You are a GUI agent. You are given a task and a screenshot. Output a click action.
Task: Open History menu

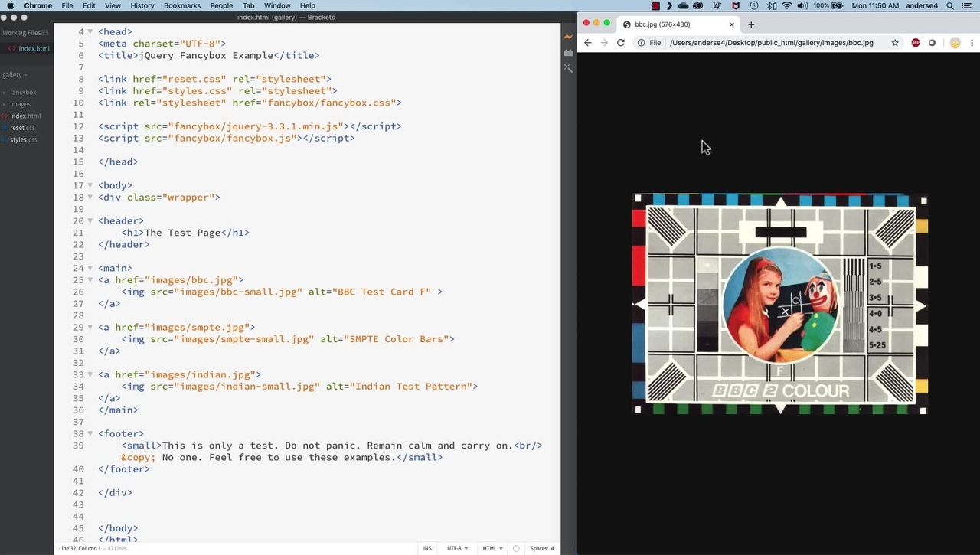(142, 5)
